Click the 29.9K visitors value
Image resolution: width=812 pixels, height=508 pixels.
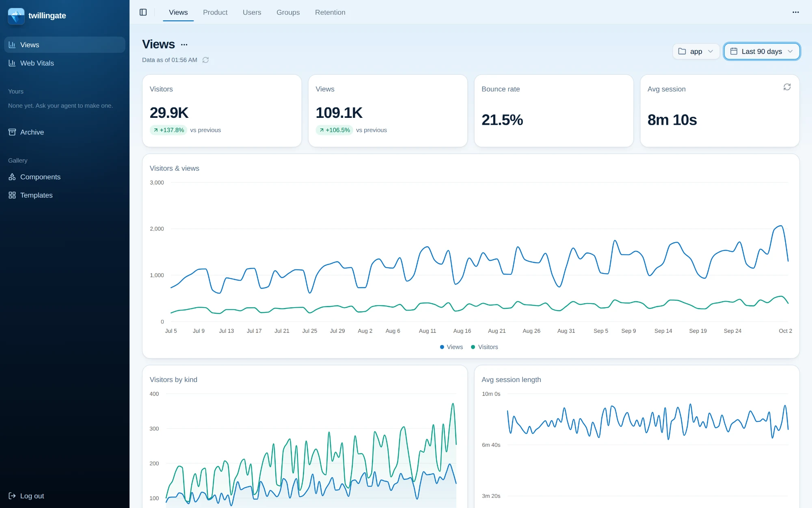click(x=169, y=113)
